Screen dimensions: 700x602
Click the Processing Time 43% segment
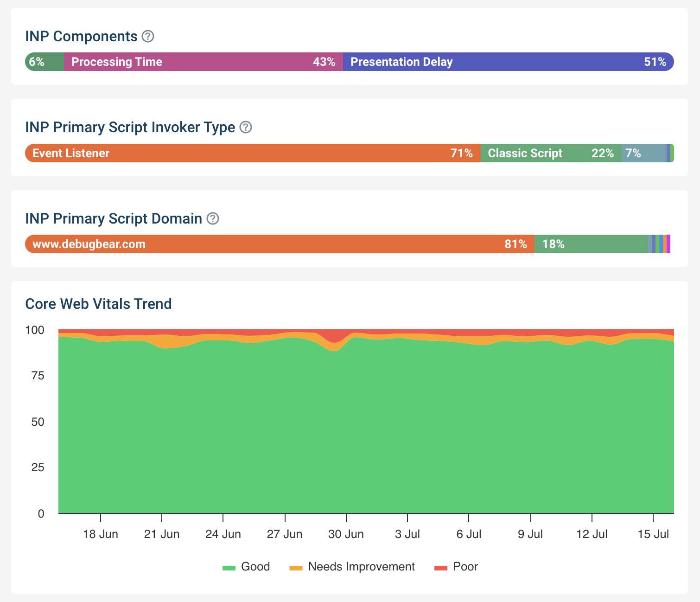[204, 62]
